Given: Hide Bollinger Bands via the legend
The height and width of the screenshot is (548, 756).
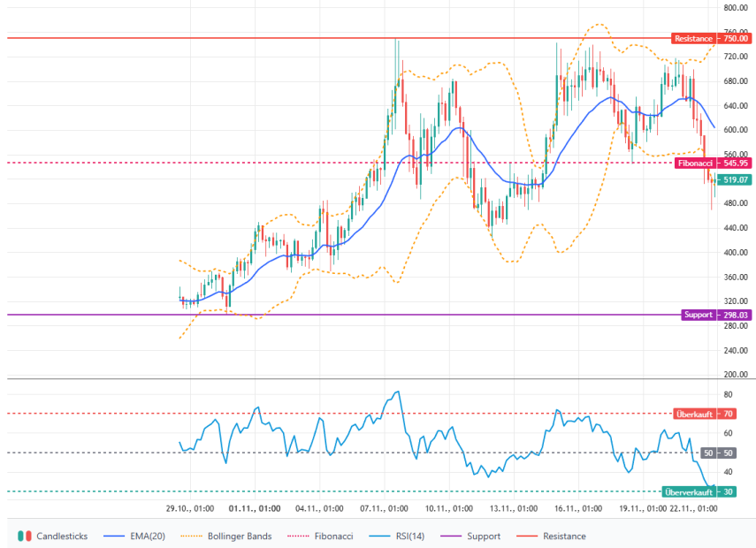Looking at the screenshot, I should (x=226, y=536).
